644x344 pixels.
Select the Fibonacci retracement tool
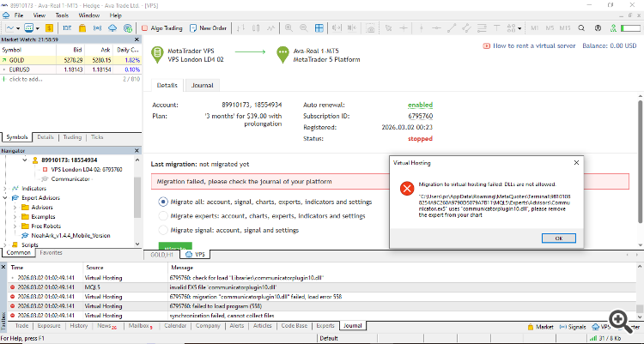click(x=482, y=28)
